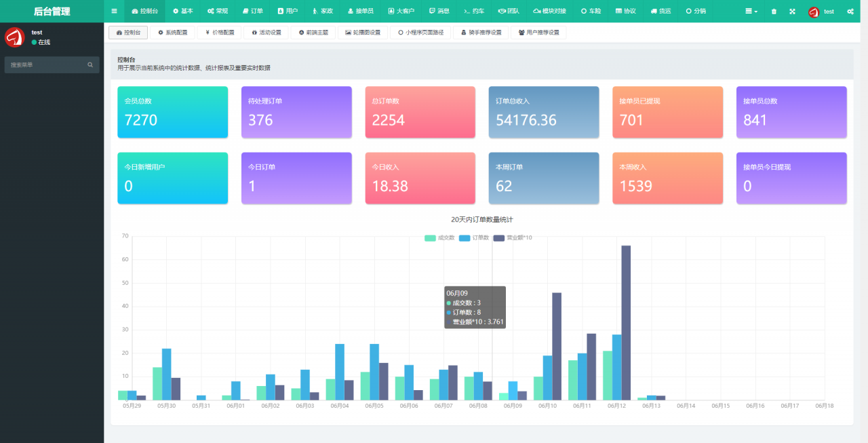Focus the 搜索菜单 search field
Viewport: 868px width, 443px height.
[44, 65]
